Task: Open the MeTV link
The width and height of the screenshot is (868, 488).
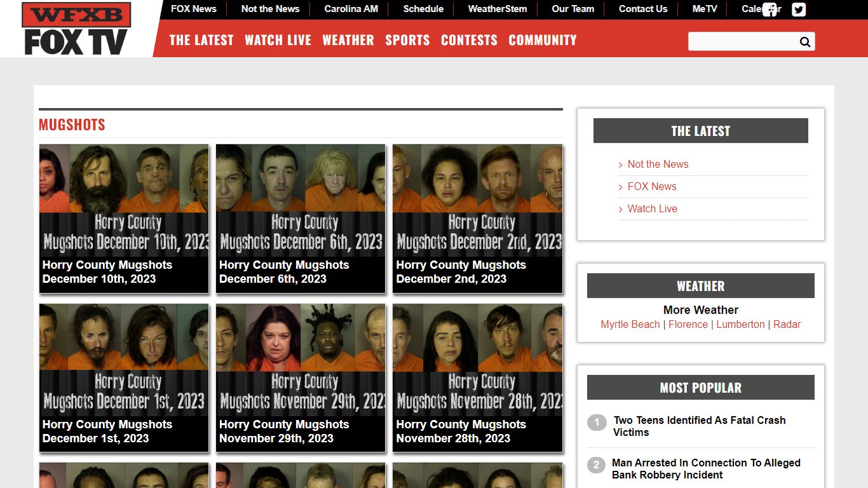Action: click(705, 9)
